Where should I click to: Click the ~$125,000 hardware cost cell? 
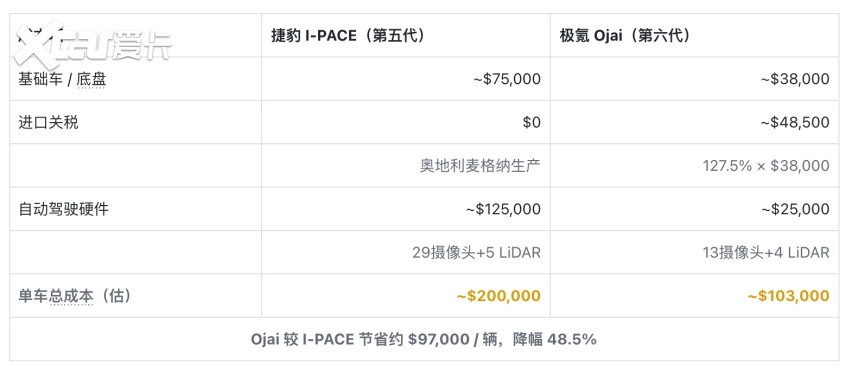[503, 209]
